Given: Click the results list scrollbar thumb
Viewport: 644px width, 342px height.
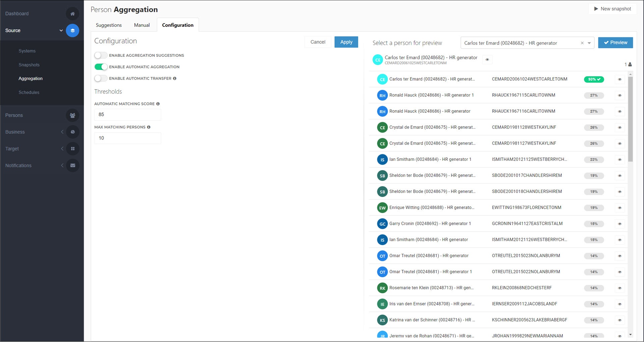Looking at the screenshot, I should point(630,119).
